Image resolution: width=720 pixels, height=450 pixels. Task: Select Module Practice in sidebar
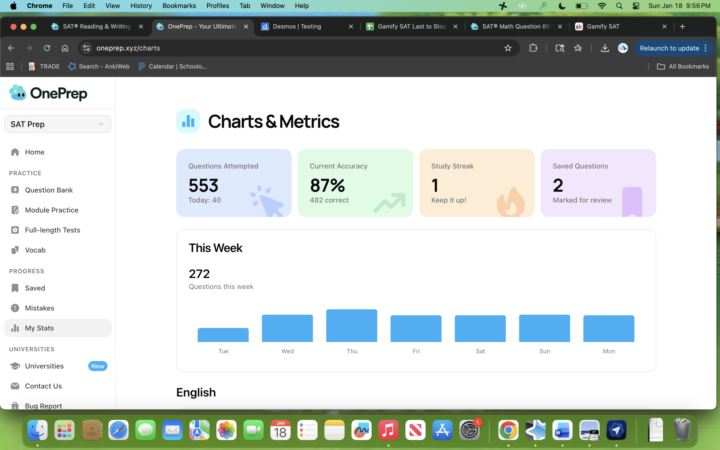click(x=51, y=210)
